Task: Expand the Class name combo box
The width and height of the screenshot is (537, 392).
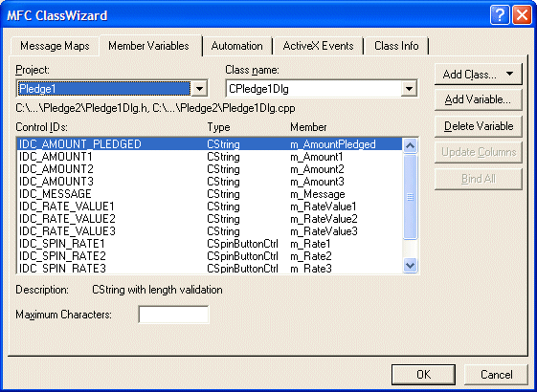Action: 409,89
